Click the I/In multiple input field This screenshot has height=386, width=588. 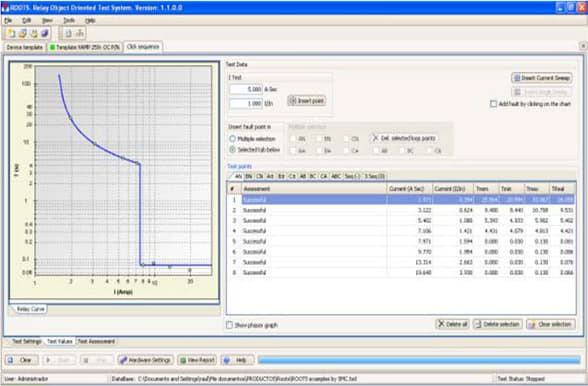246,103
